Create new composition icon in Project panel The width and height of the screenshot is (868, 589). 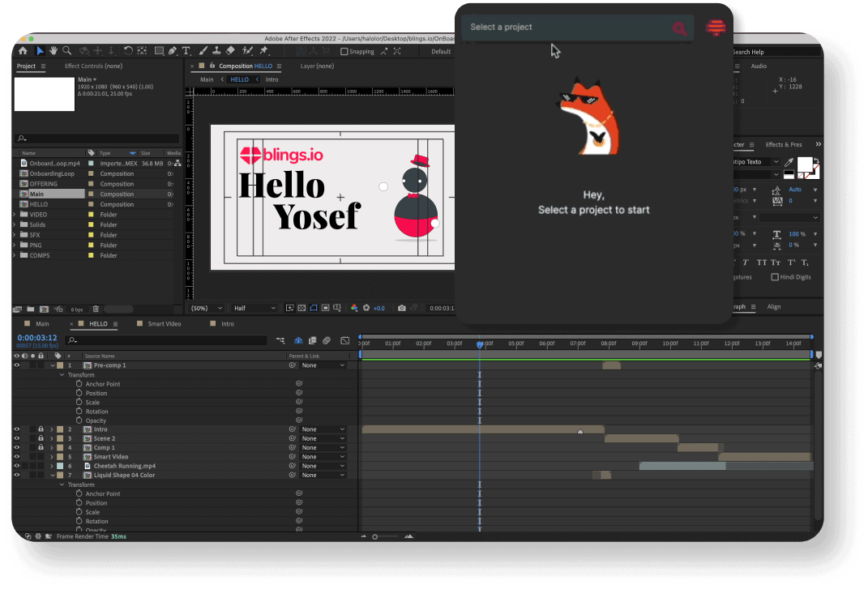tap(45, 309)
